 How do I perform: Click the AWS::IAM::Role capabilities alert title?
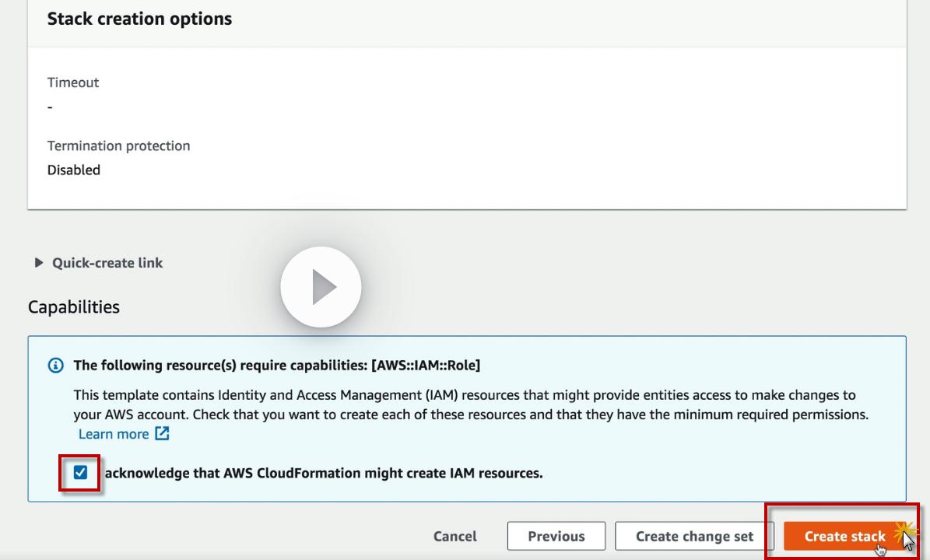(x=276, y=365)
